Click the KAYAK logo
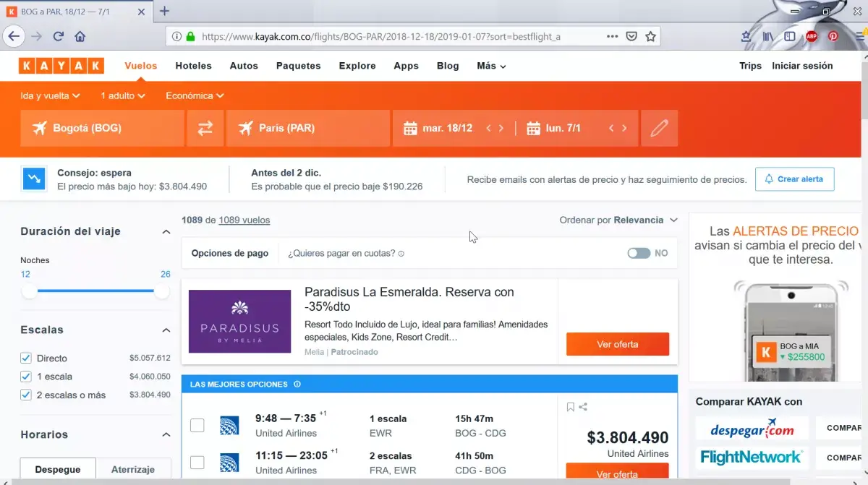The width and height of the screenshot is (868, 485). pos(61,66)
